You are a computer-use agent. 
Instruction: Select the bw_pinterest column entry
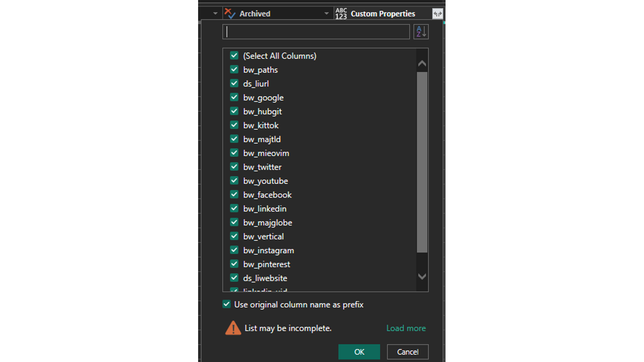click(267, 264)
